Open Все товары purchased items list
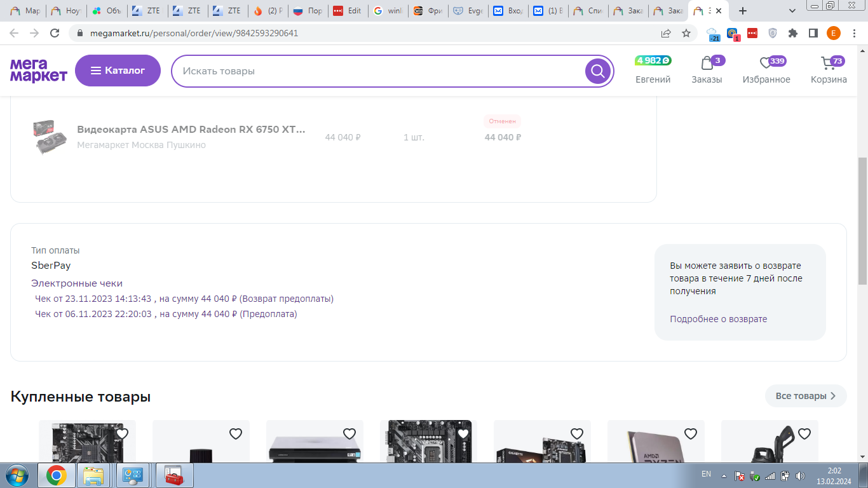 click(x=806, y=396)
